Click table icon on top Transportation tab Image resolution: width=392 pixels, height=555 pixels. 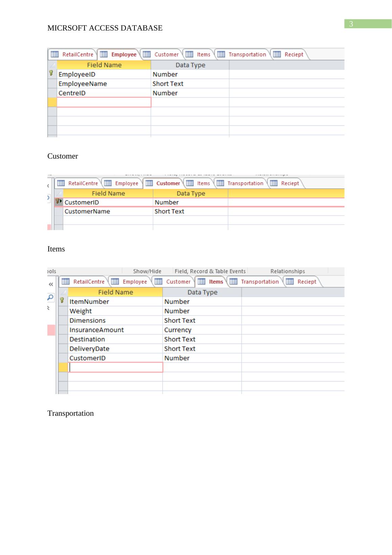[221, 54]
